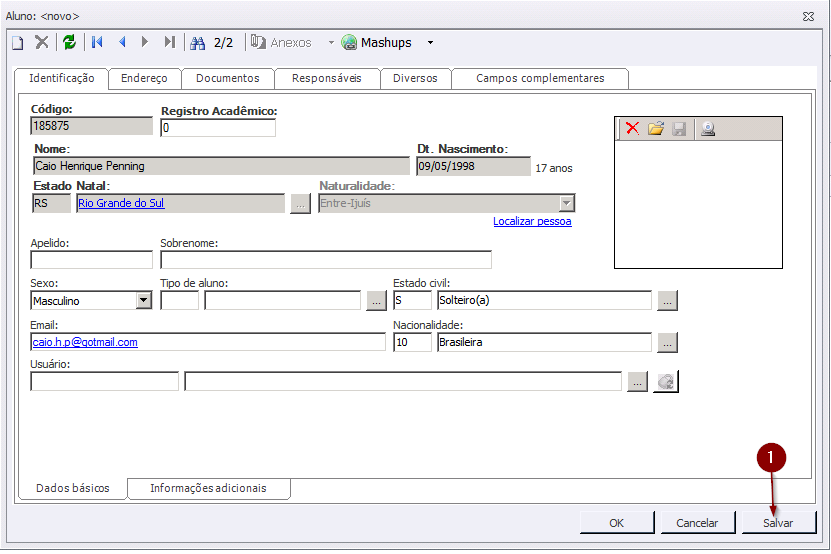Click the new record page icon
831x554 pixels.
(x=17, y=43)
